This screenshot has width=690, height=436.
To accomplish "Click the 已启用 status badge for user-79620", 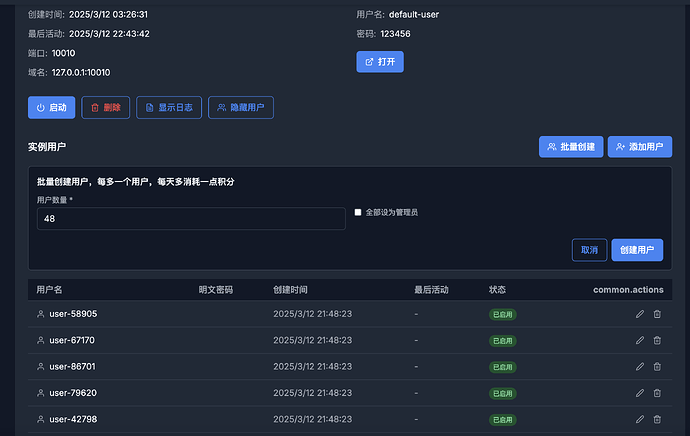I will coord(503,394).
